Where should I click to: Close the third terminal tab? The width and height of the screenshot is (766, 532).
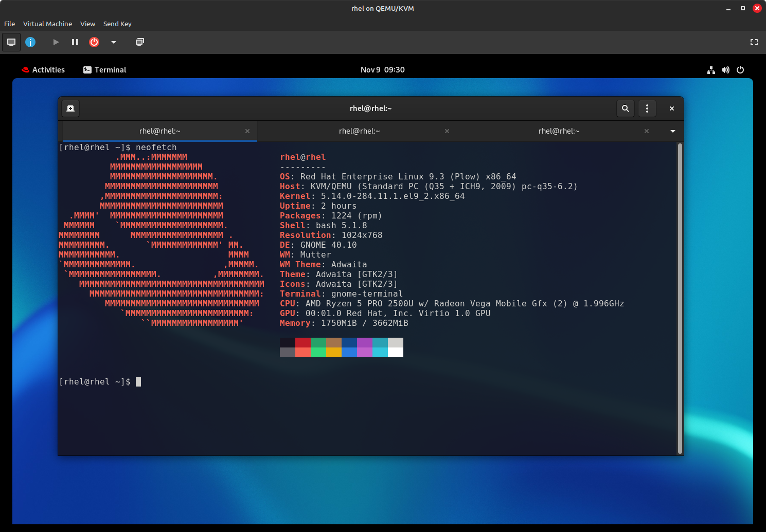point(647,131)
